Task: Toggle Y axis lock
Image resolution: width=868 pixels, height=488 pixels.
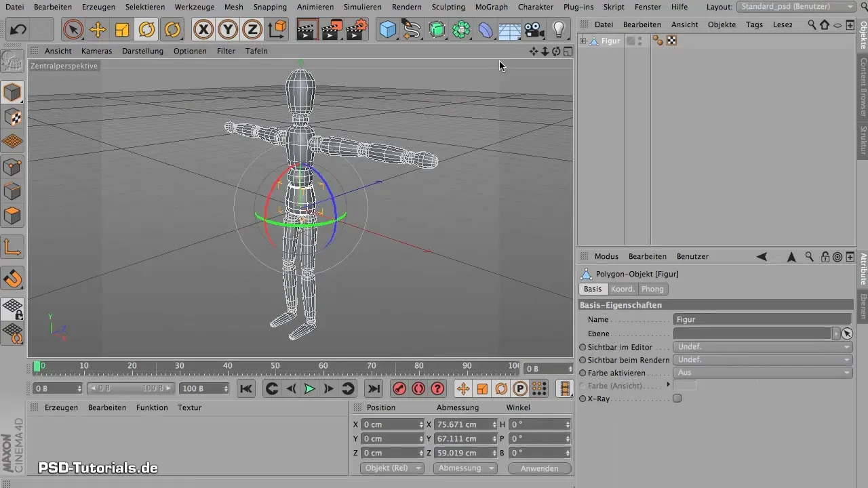Action: point(228,29)
